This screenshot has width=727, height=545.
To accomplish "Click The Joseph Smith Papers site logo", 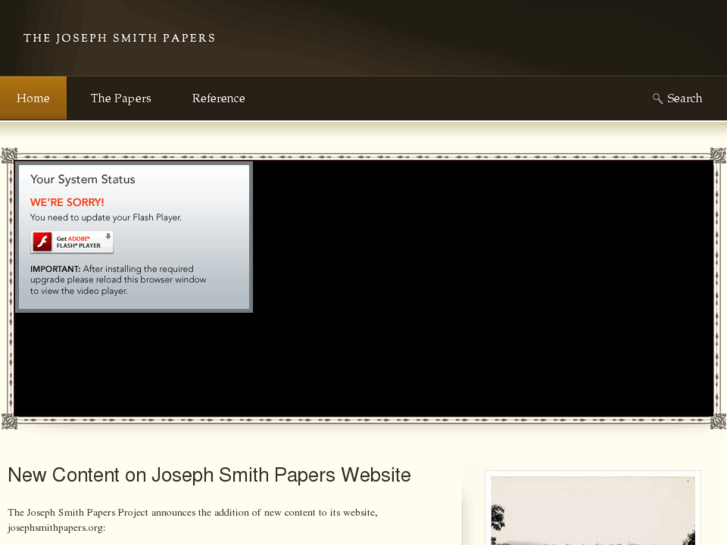I will pyautogui.click(x=119, y=38).
